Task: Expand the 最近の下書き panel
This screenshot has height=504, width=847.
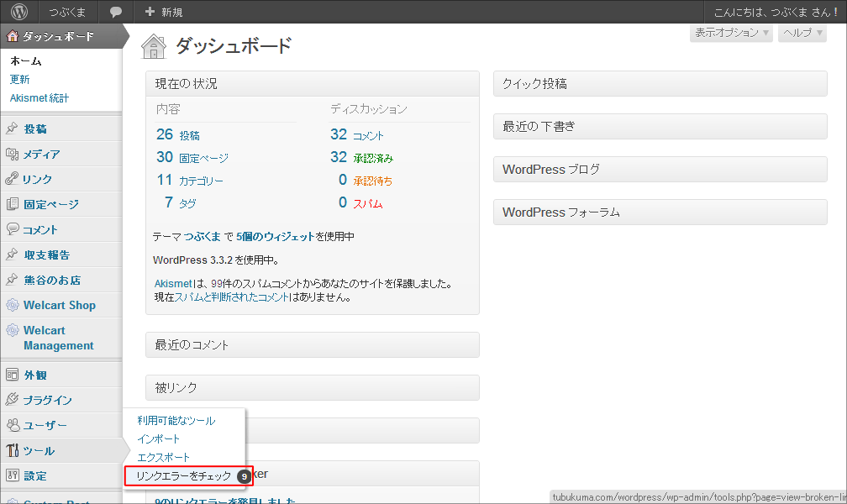Action: (x=660, y=126)
